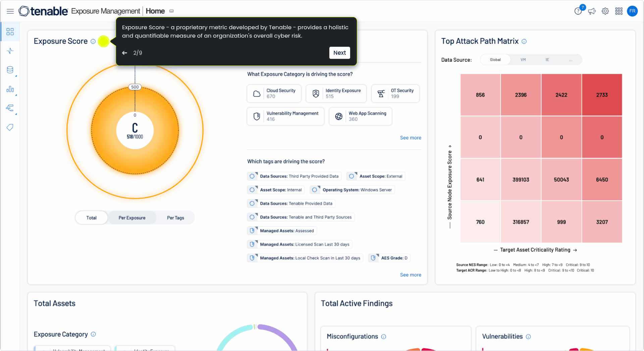Click the Misconfigurations info icon

tap(383, 337)
